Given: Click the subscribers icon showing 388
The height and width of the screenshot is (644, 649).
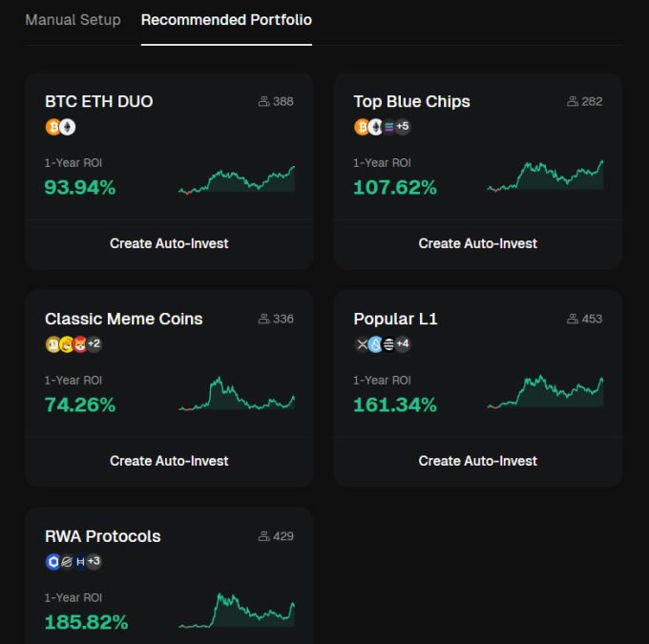Looking at the screenshot, I should (263, 101).
